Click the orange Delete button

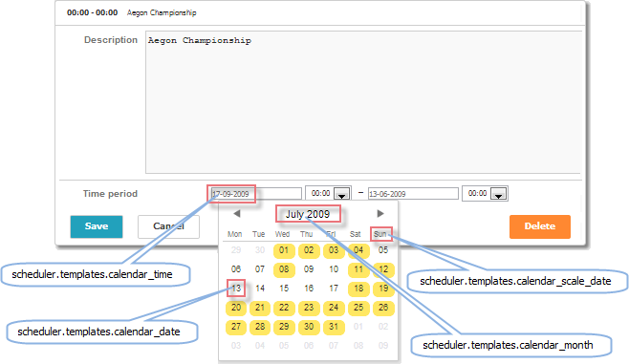(x=540, y=226)
